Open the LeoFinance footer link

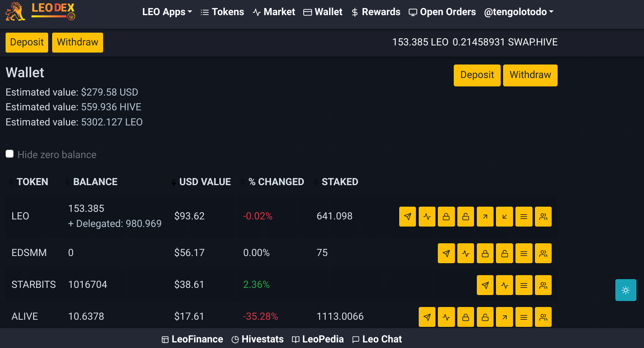point(192,339)
